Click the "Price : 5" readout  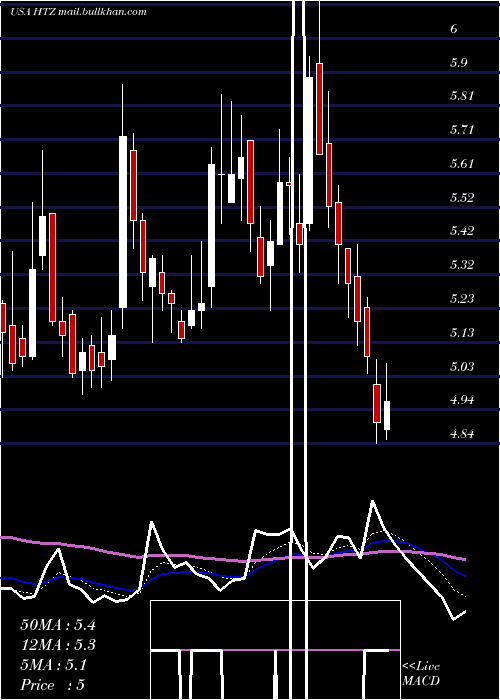point(53,685)
